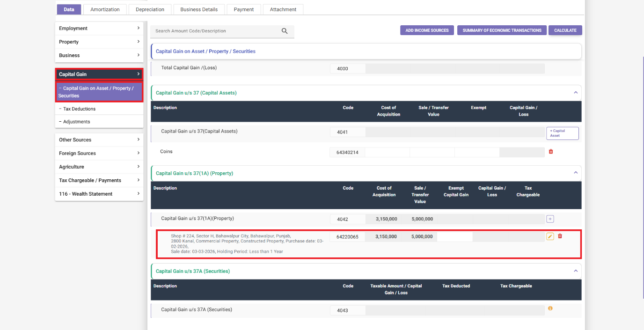Screen dimensions: 644x330
Task: Collapse Capital Gain u/s 37(1A) (Property) section
Action: point(576,173)
